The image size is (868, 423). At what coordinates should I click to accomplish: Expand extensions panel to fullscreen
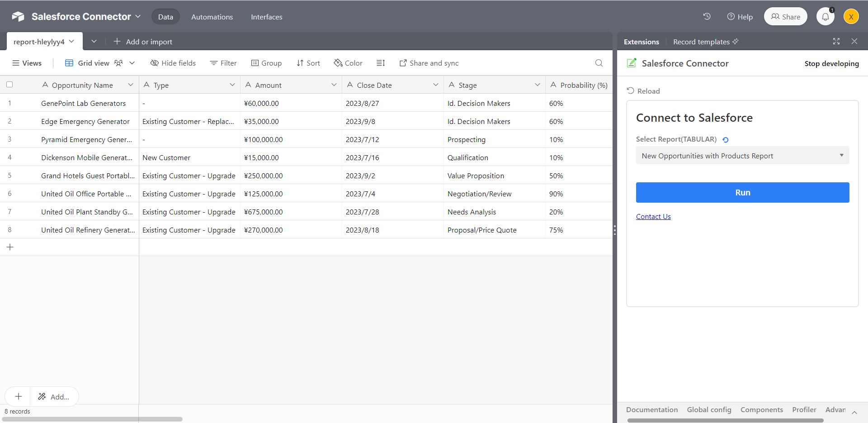coord(836,41)
